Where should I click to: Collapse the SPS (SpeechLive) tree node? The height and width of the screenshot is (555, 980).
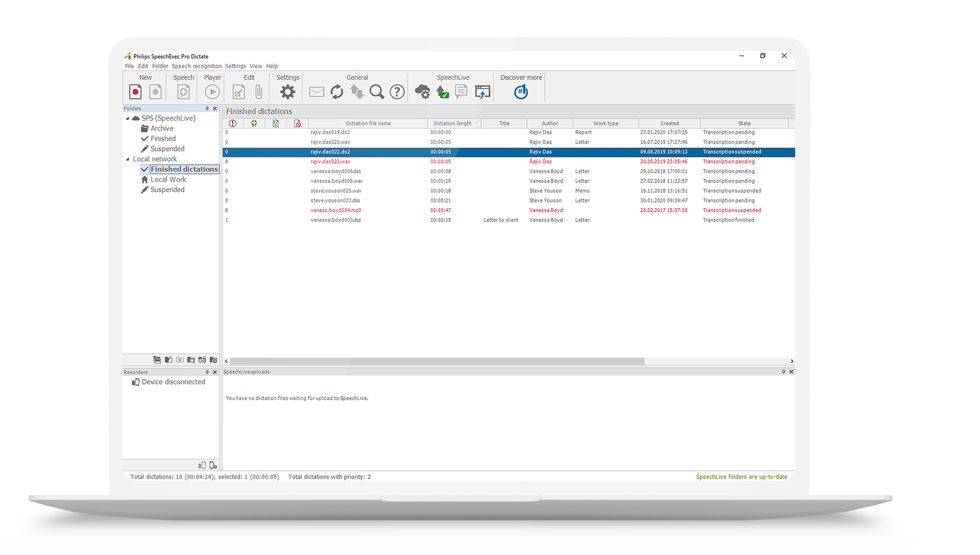(x=128, y=118)
